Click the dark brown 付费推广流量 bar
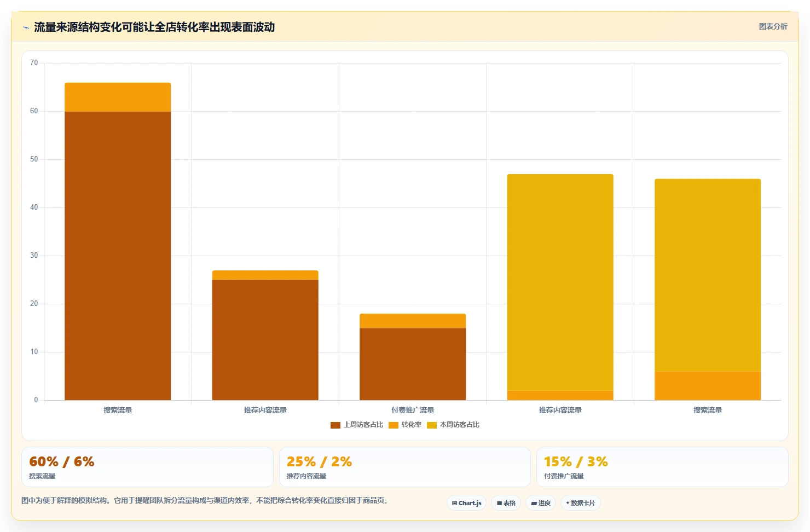 [413, 364]
